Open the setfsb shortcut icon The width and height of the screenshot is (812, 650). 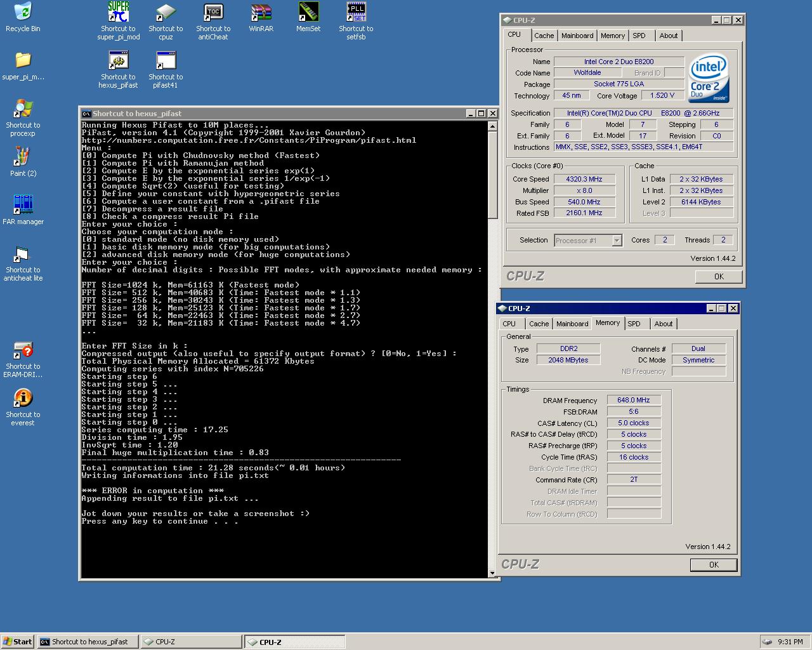pos(356,11)
